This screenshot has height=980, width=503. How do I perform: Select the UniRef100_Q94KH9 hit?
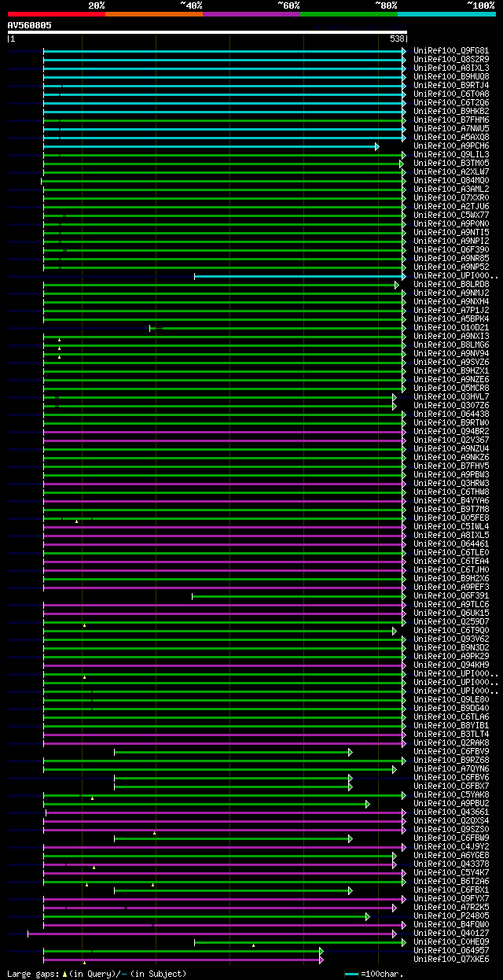(451, 665)
